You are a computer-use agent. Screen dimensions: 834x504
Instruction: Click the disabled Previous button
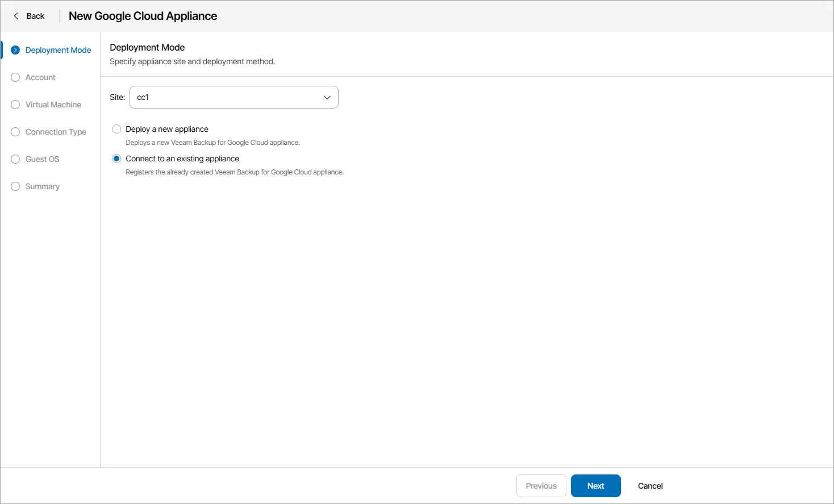click(541, 486)
